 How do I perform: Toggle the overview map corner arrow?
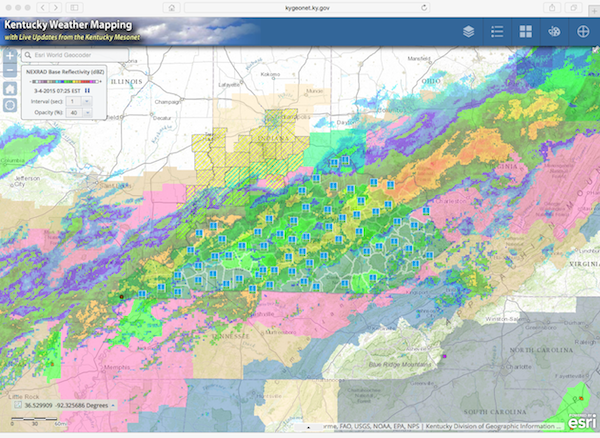coord(596,49)
